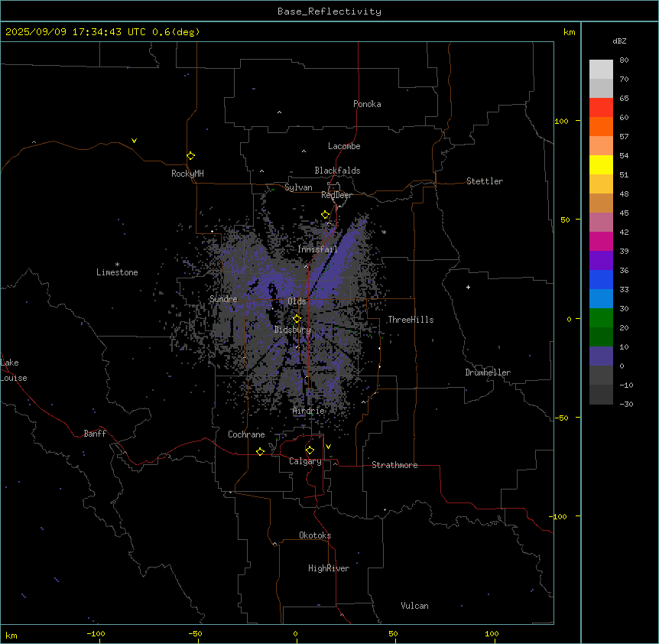
Task: Click the ThreeHills city label
Action: (x=411, y=320)
